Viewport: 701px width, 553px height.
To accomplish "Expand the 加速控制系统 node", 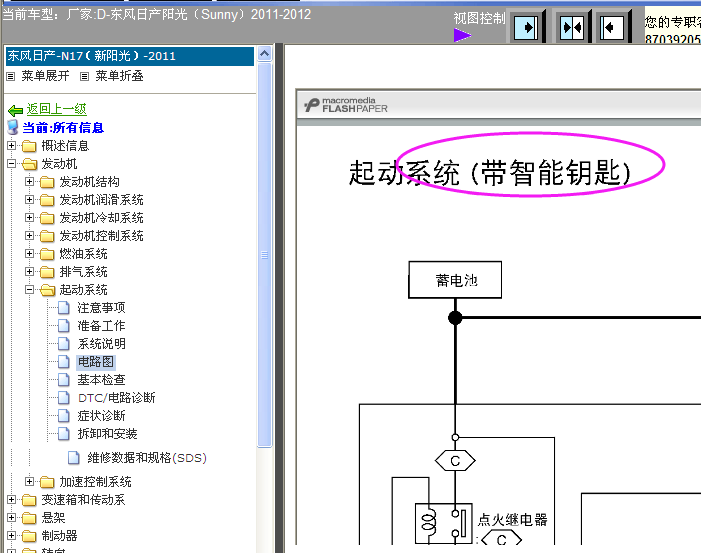I will 30,481.
